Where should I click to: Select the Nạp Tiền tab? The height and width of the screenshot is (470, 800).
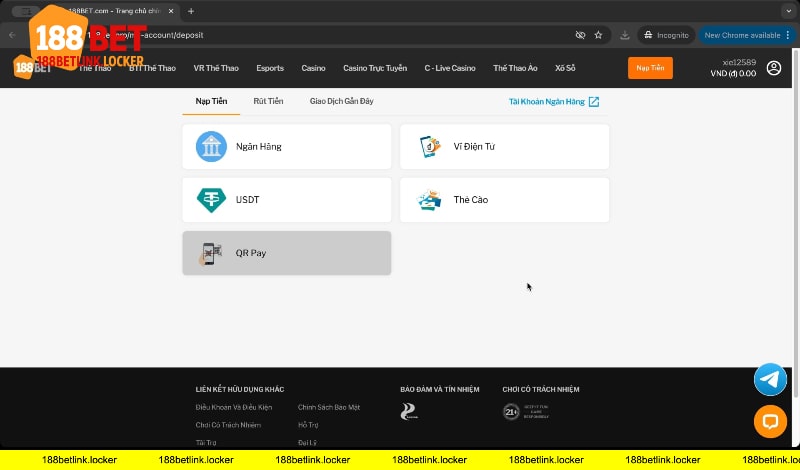[x=210, y=101]
